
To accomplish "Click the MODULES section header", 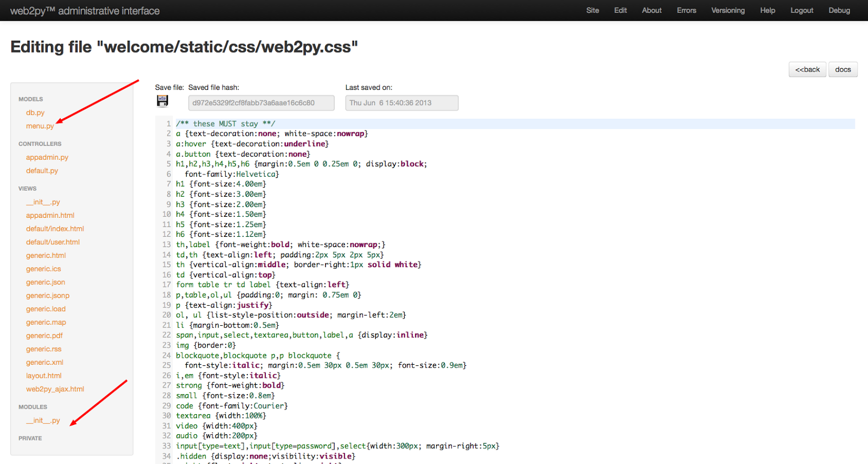I will pyautogui.click(x=33, y=407).
